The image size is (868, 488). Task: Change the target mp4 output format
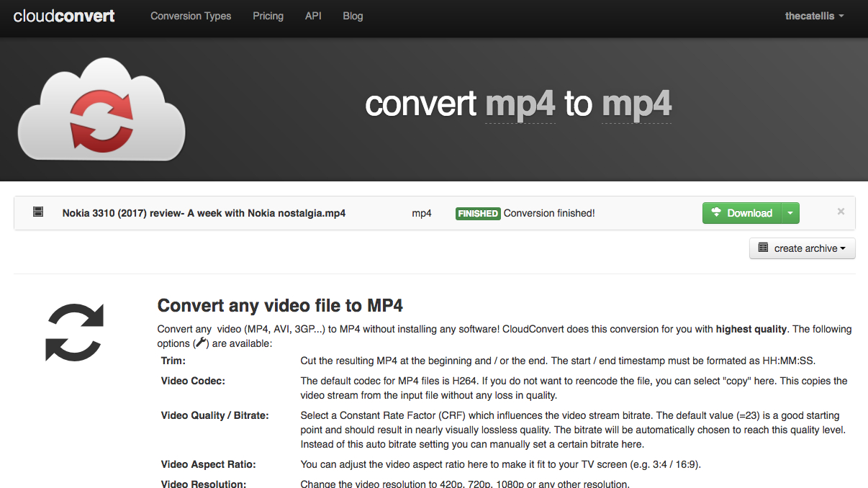pos(637,105)
